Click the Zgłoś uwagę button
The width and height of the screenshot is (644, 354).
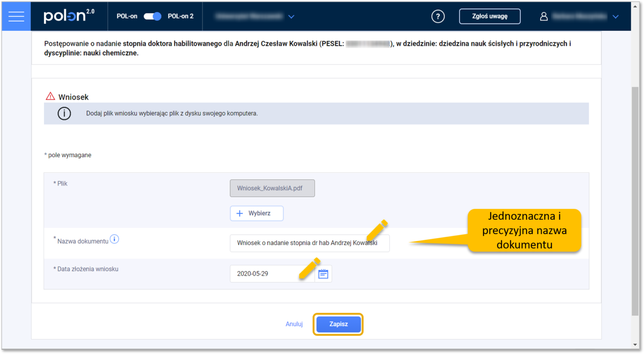(x=489, y=16)
